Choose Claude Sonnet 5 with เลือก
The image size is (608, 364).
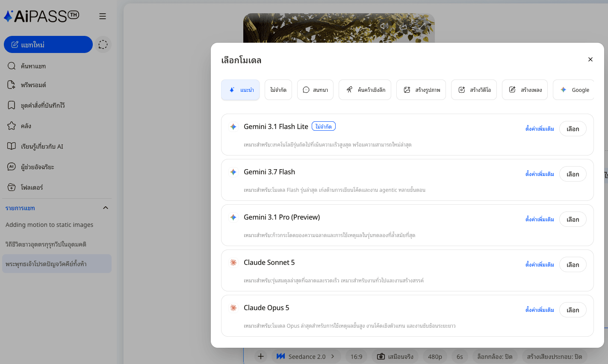click(573, 264)
